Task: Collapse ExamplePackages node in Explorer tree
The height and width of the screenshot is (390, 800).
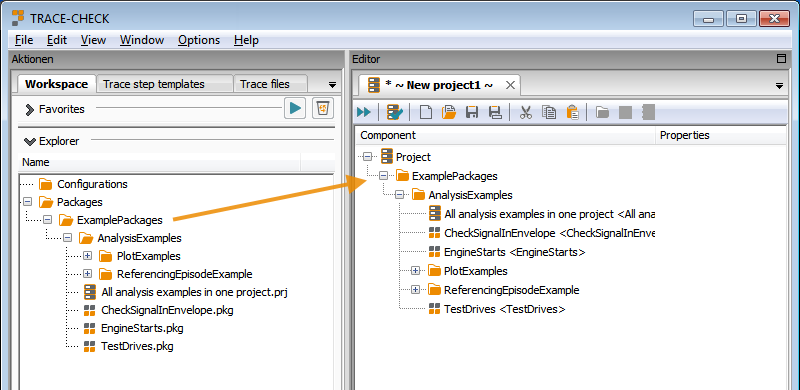Action: (x=47, y=220)
